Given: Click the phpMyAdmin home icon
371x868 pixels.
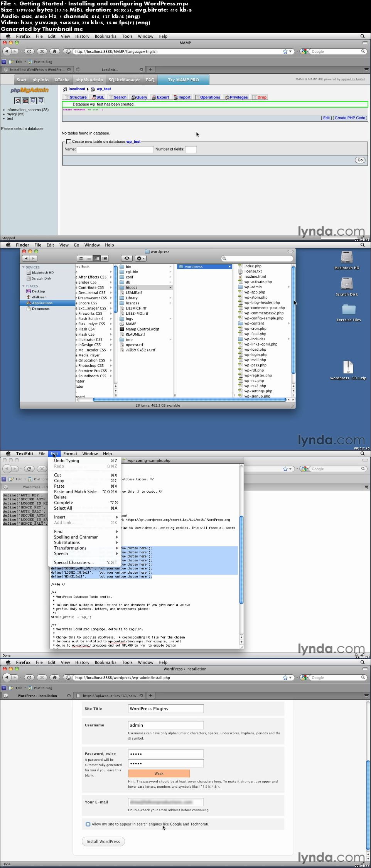Looking at the screenshot, I should coord(17,101).
